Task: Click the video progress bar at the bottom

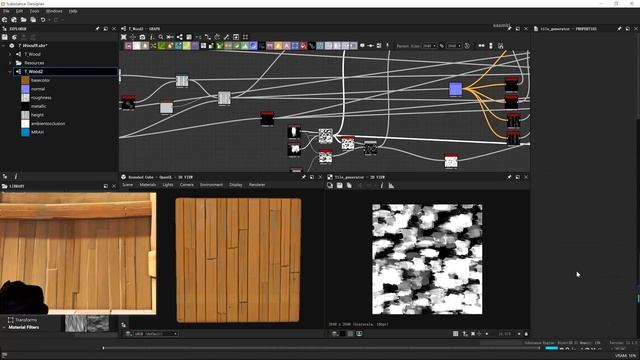Action: [x=321, y=348]
